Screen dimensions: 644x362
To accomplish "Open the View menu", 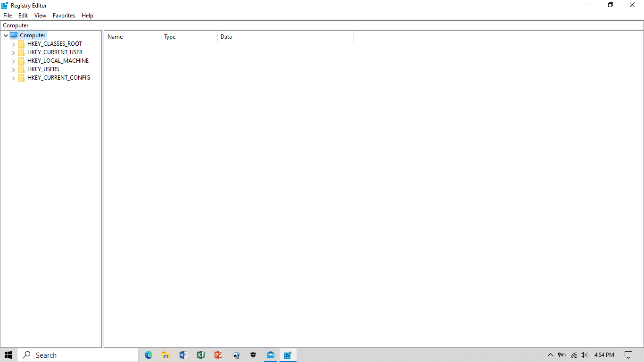I will 40,16.
